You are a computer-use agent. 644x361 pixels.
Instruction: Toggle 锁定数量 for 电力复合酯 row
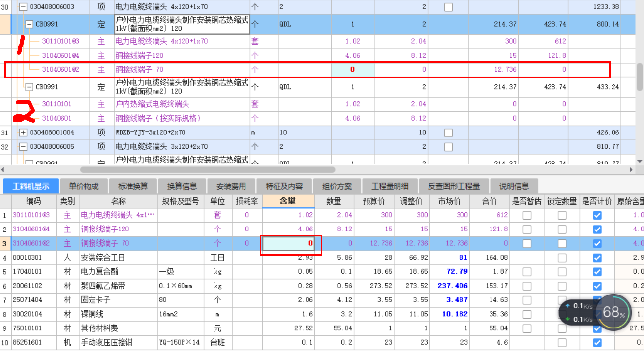click(562, 272)
